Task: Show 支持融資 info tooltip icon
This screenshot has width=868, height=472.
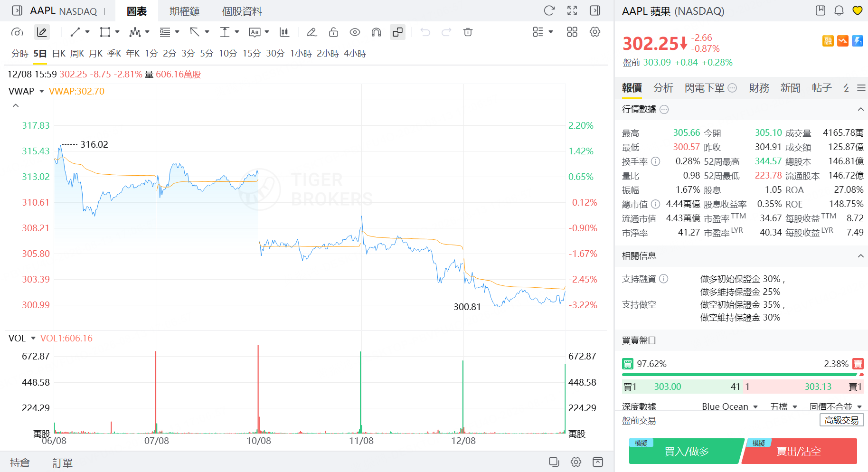Action: [664, 279]
